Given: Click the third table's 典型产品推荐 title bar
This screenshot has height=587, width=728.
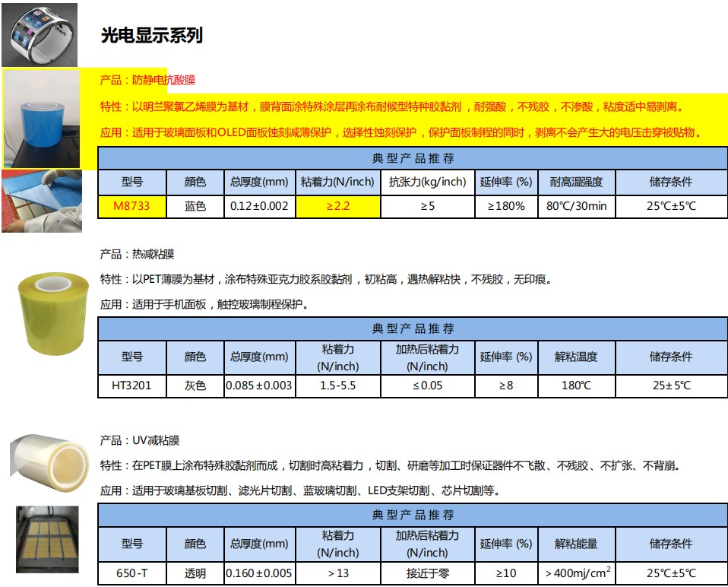Looking at the screenshot, I should (413, 515).
